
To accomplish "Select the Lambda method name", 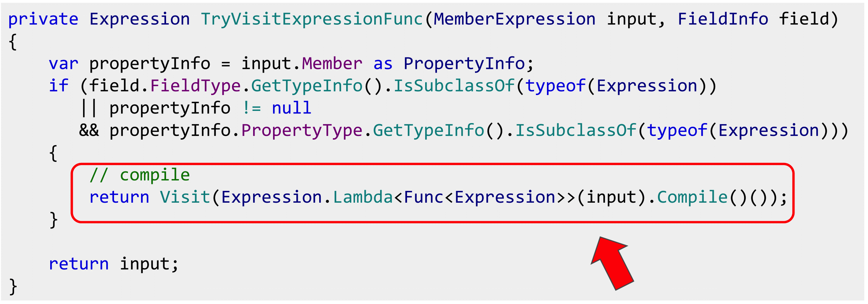I will (x=363, y=197).
